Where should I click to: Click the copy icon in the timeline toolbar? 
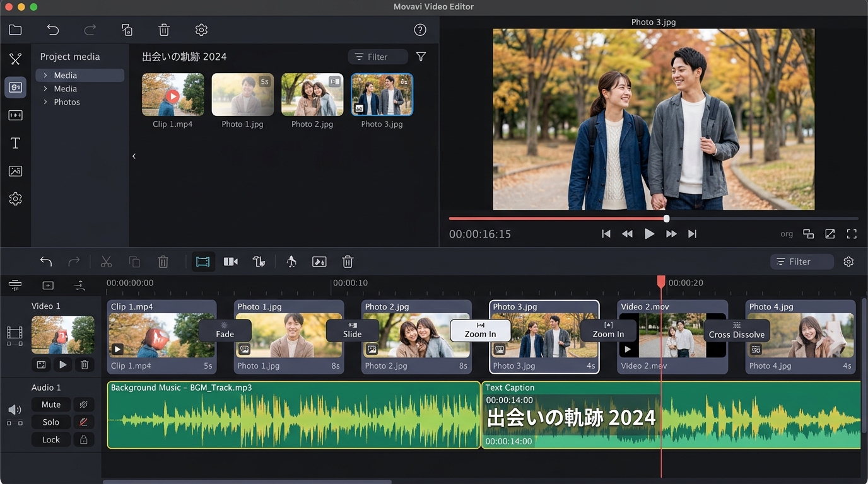134,262
